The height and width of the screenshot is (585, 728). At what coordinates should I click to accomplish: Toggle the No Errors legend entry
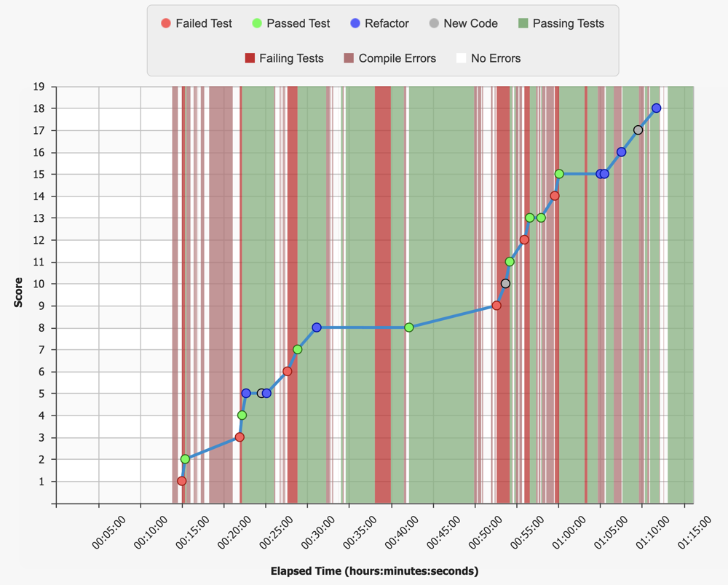point(488,58)
